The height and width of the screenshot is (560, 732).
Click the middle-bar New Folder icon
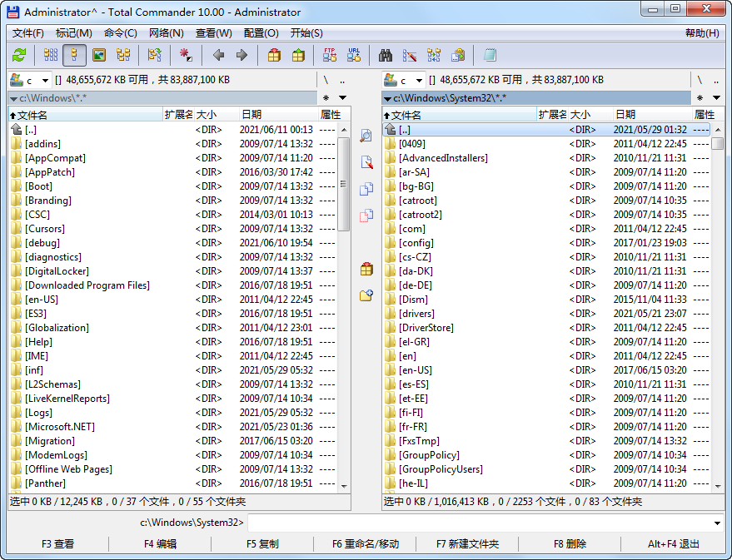tap(366, 295)
